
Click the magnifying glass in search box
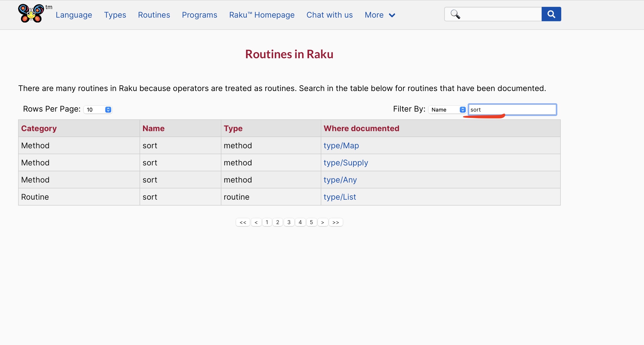click(x=455, y=14)
